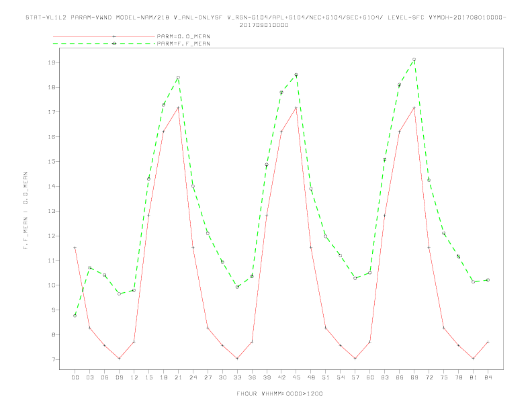Click x-axis forecast hour label 33
The width and height of the screenshot is (532, 411).
237,377
